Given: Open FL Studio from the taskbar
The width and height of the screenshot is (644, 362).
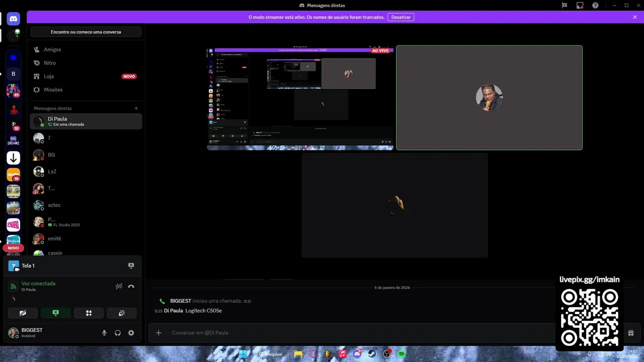Looking at the screenshot, I should click(x=328, y=354).
